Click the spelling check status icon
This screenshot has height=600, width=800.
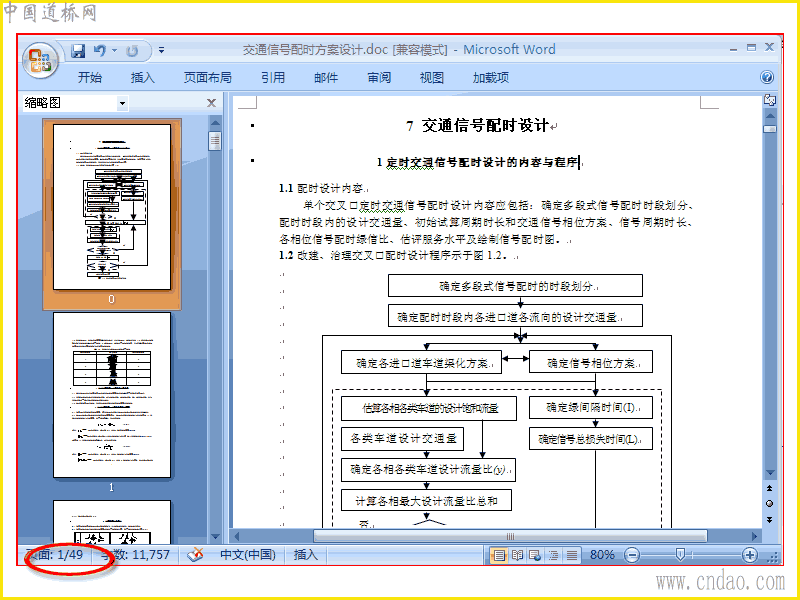[195, 555]
